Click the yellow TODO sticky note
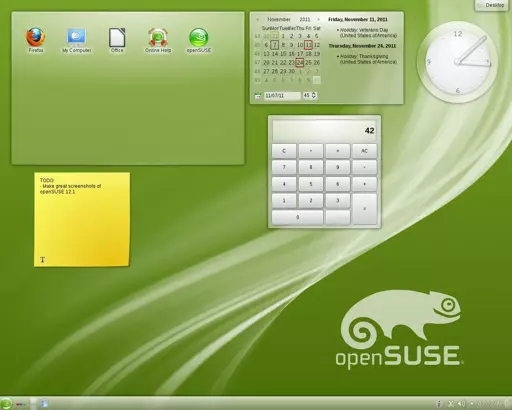Viewport: 512px width, 410px height. (x=82, y=219)
